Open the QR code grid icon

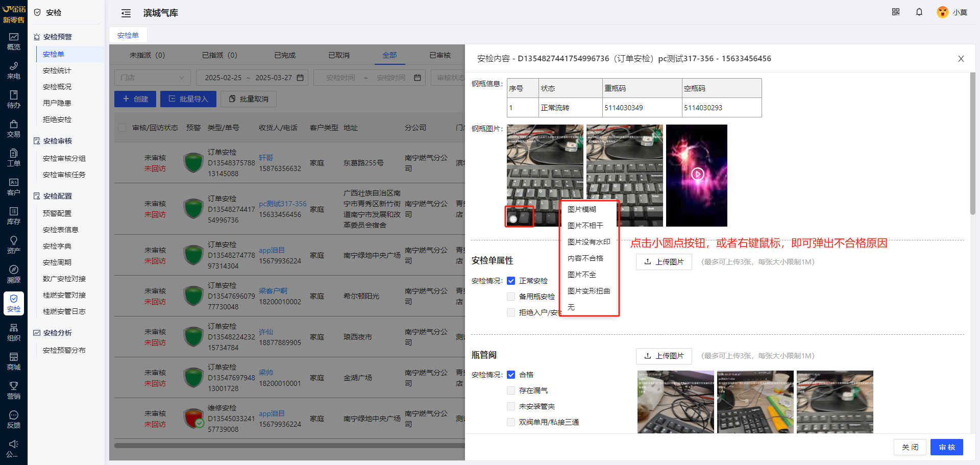click(895, 12)
